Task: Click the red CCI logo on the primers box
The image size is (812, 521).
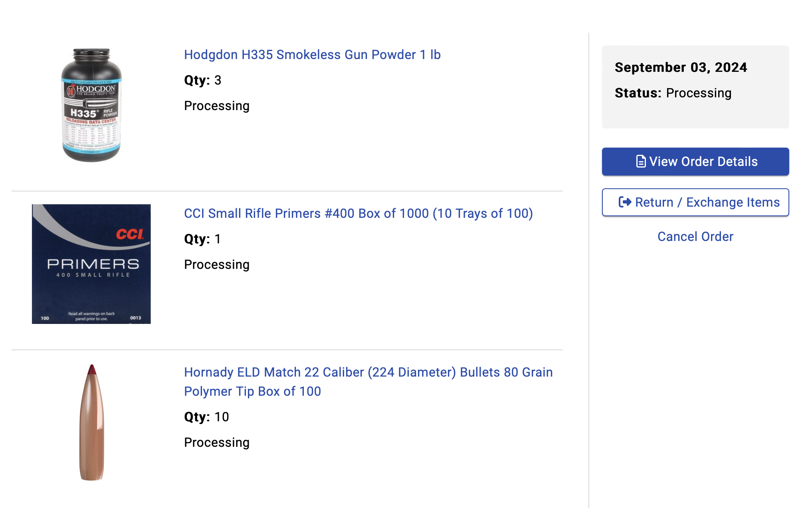Action: click(x=130, y=234)
